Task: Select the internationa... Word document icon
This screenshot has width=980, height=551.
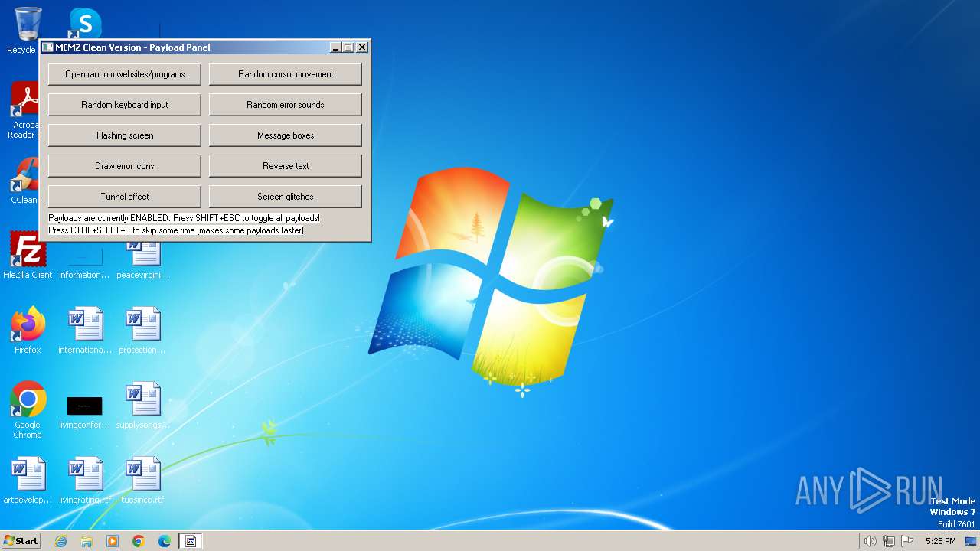Action: (85, 331)
